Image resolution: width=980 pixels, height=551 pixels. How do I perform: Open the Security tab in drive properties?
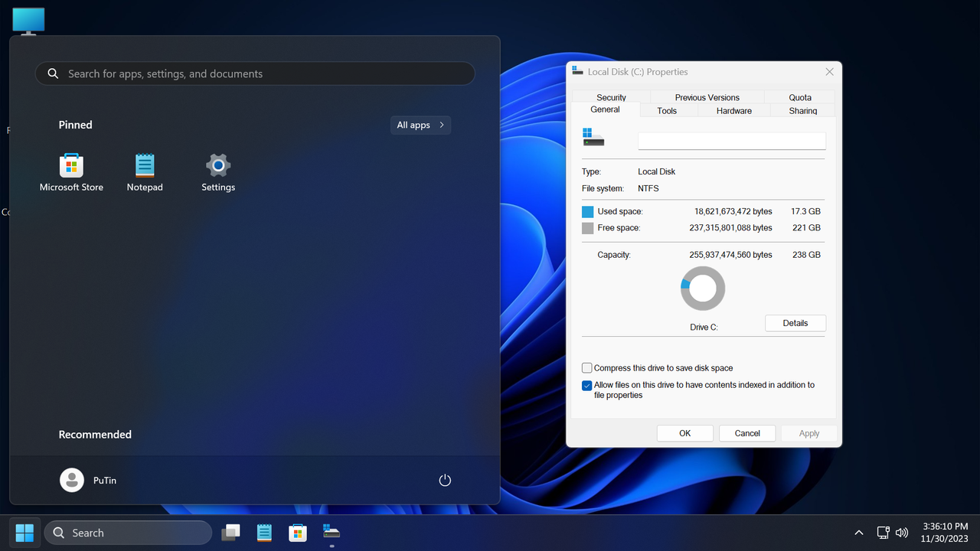click(x=610, y=97)
